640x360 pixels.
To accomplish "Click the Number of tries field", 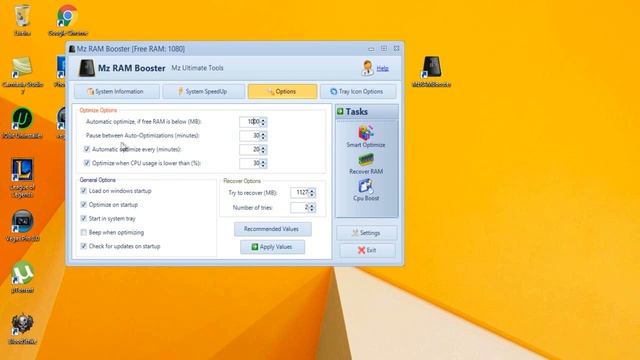I will pyautogui.click(x=300, y=207).
